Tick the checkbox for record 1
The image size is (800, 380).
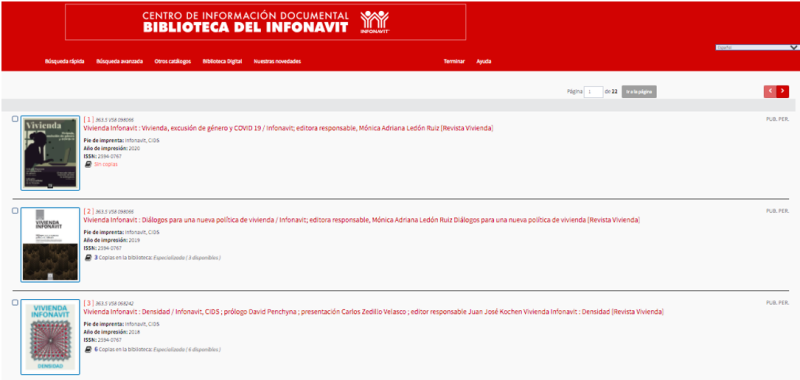[15, 119]
